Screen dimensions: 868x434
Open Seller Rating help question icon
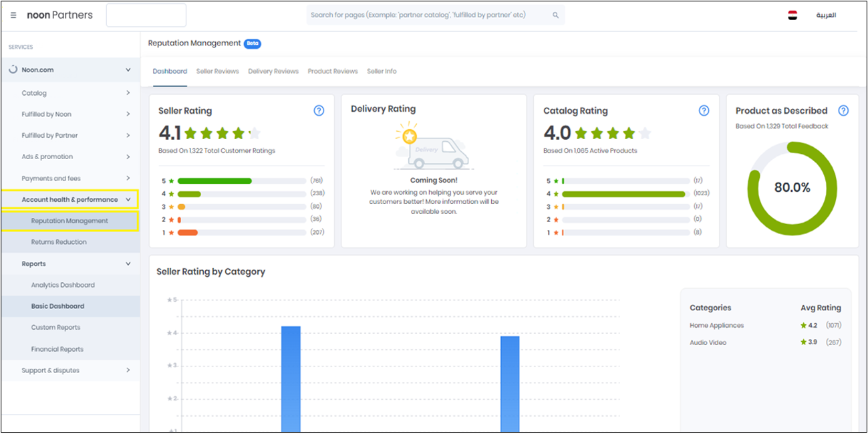(x=319, y=111)
